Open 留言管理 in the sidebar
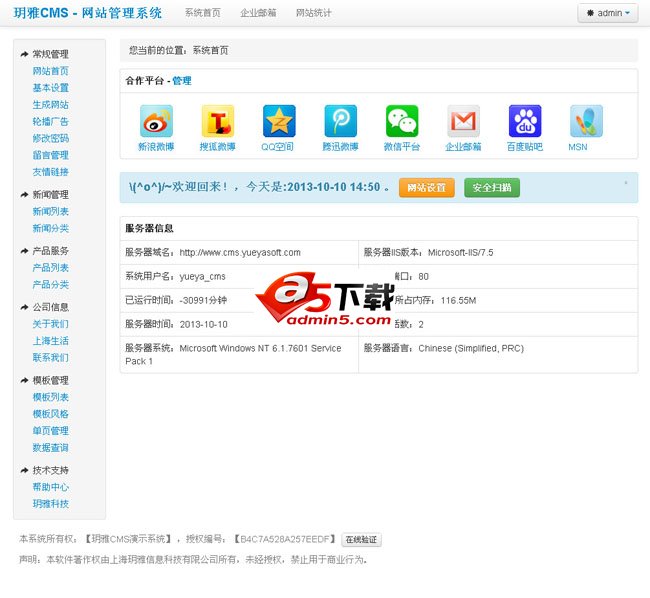Screen dimensions: 650x598 (51, 155)
